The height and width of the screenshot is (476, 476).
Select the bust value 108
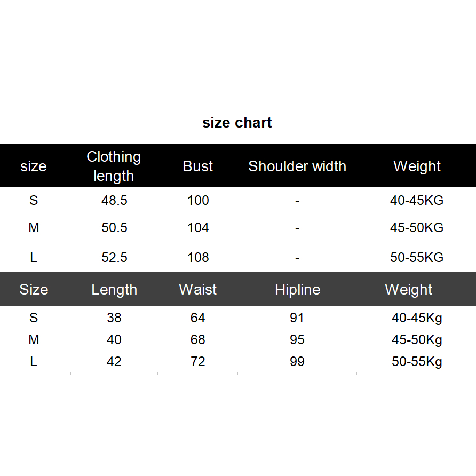click(x=198, y=257)
